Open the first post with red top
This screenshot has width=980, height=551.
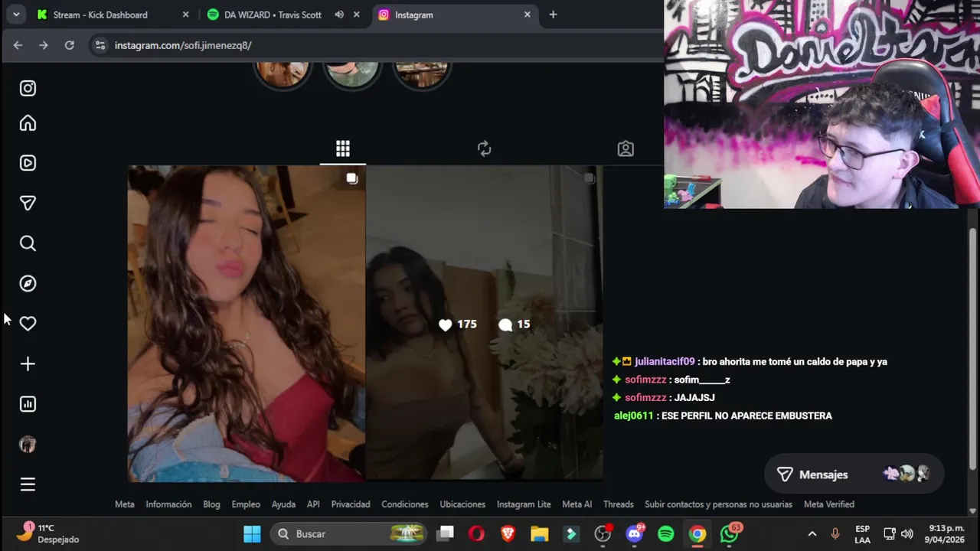[x=247, y=324]
